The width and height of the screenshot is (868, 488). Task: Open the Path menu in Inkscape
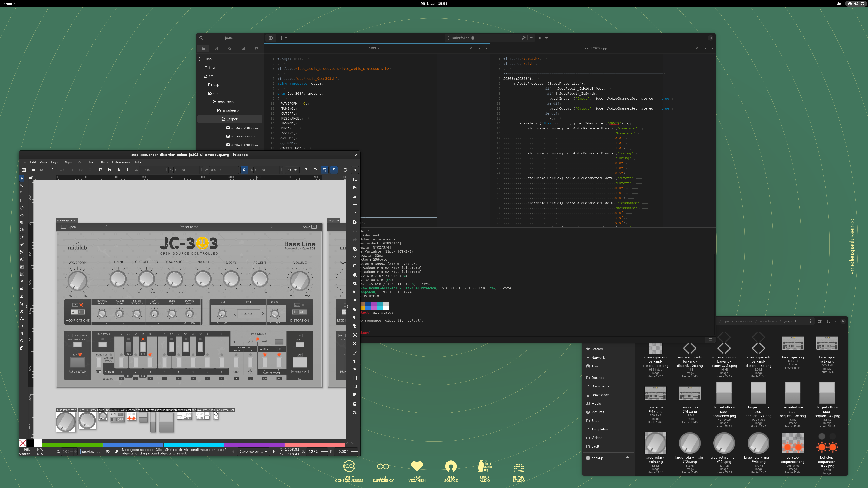81,162
